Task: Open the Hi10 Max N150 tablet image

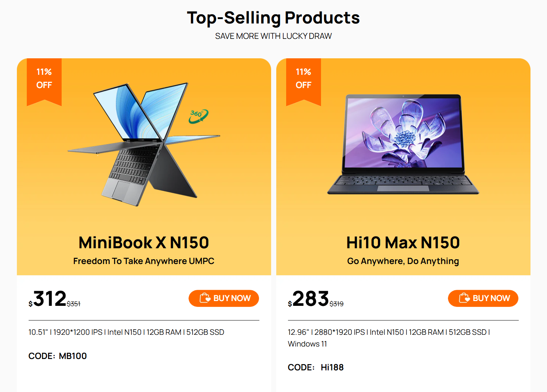Action: pyautogui.click(x=403, y=144)
